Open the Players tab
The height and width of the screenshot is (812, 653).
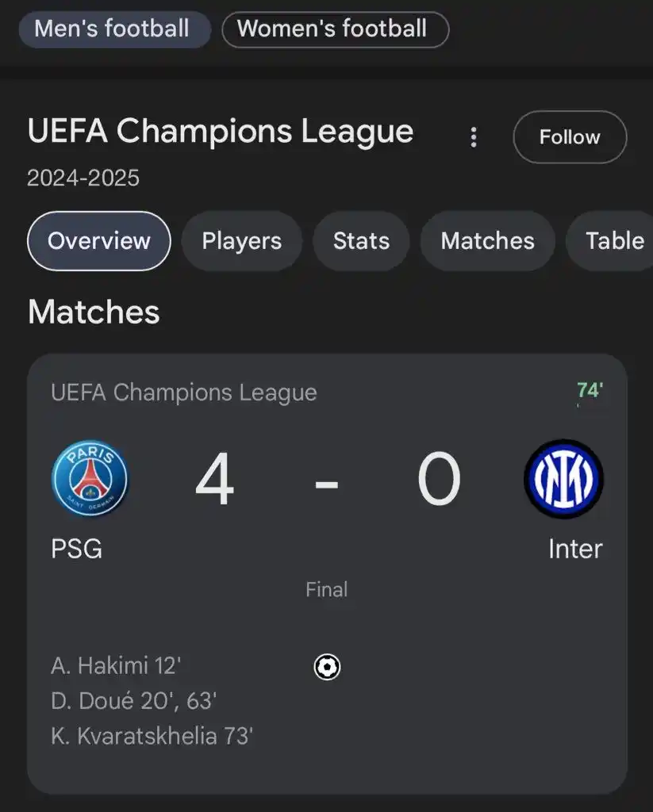click(242, 241)
